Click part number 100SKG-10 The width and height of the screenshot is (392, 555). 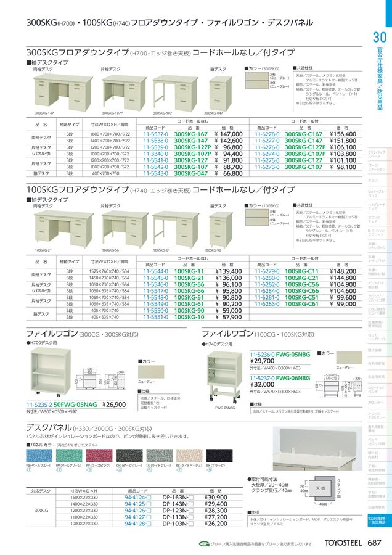tap(189, 317)
